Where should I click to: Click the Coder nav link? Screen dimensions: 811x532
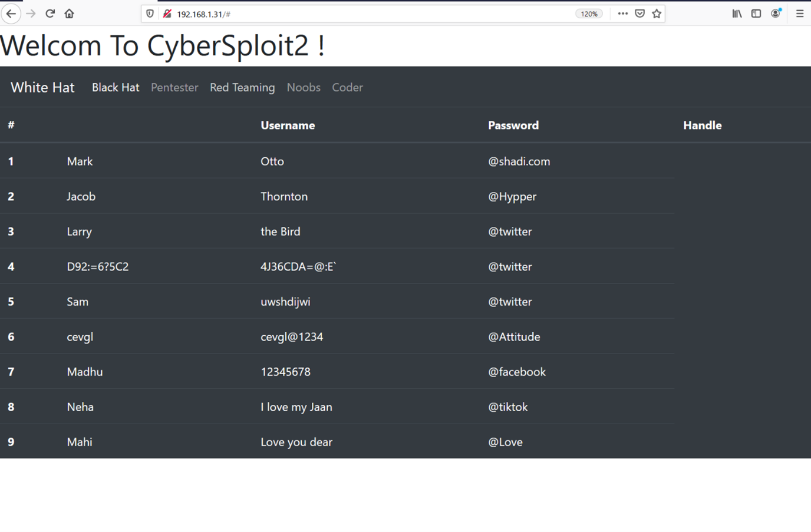(x=347, y=88)
